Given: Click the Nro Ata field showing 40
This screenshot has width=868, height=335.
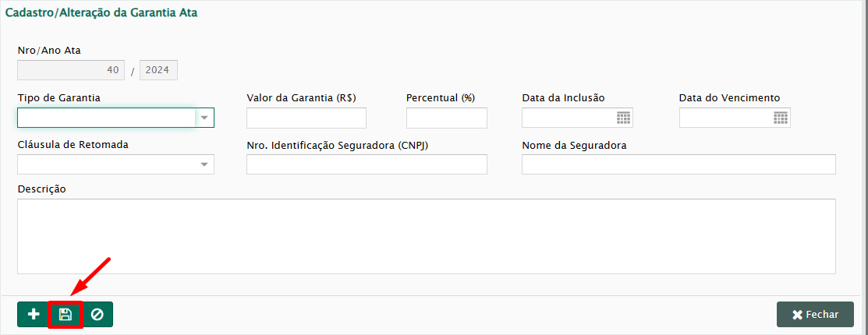Looking at the screenshot, I should (71, 71).
